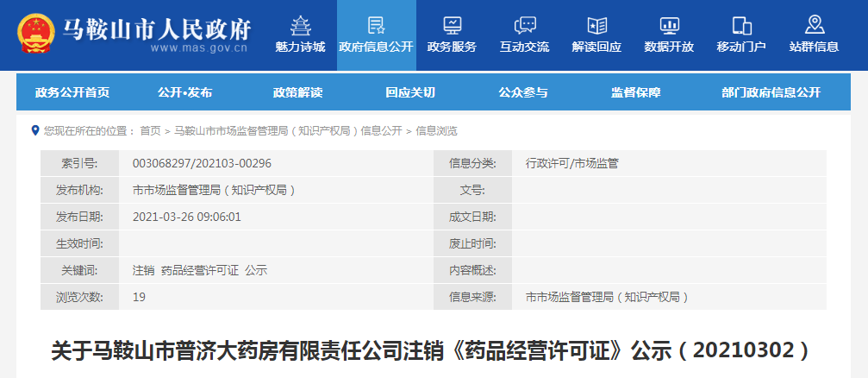
Task: Click the 内容概述 label cell
Action: [x=472, y=270]
